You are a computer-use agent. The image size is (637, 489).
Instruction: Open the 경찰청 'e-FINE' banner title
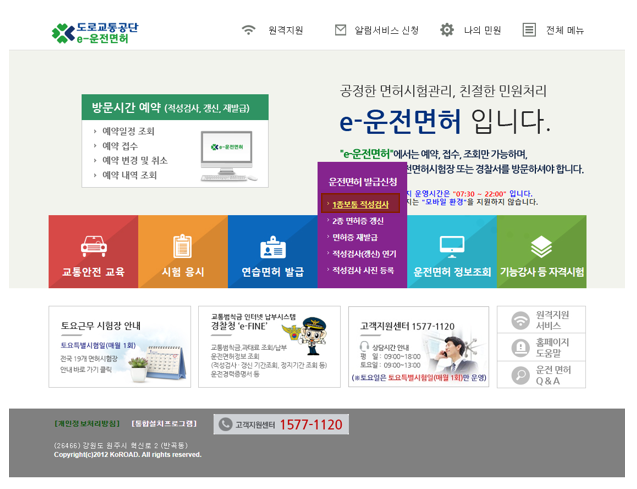[238, 326]
